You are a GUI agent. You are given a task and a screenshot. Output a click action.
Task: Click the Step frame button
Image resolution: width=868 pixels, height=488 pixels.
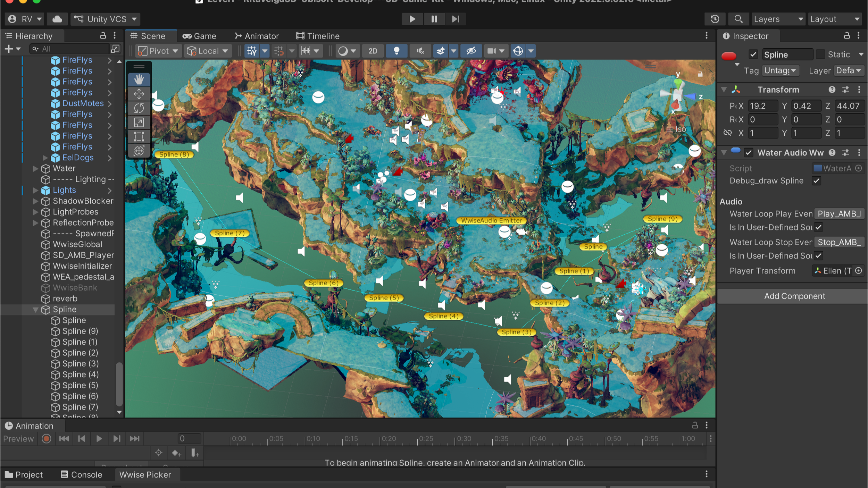pyautogui.click(x=456, y=19)
